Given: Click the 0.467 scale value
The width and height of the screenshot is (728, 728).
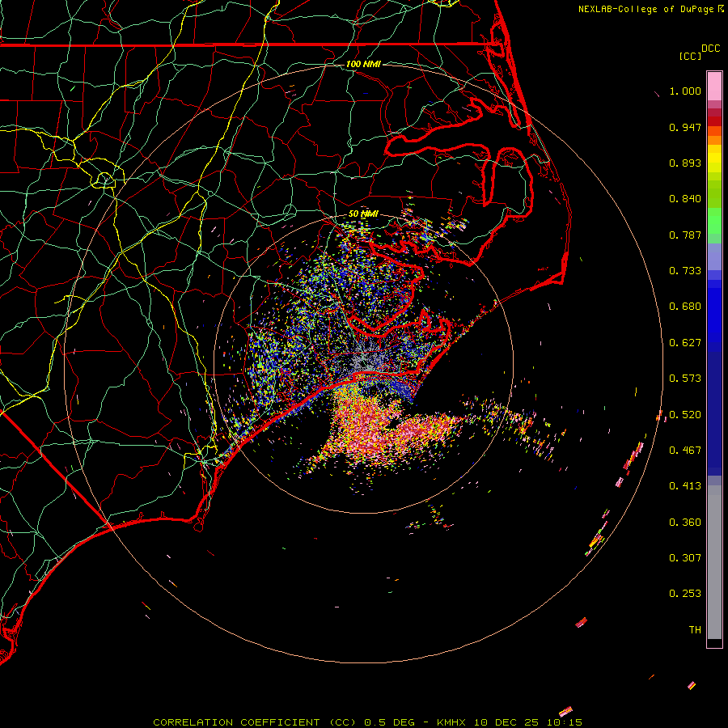Looking at the screenshot, I should click(685, 451).
